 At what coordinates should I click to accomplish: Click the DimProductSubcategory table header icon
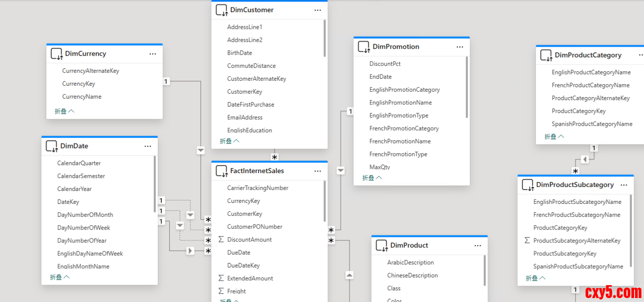527,185
